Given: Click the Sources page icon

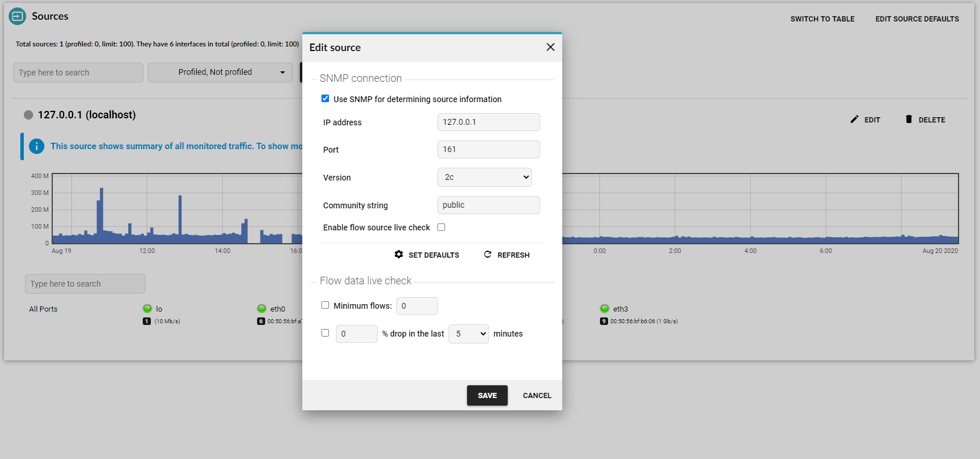Looking at the screenshot, I should tap(17, 16).
